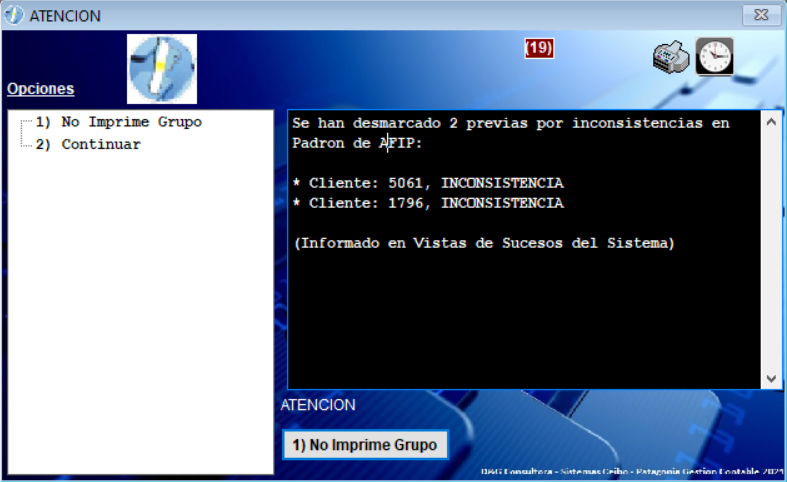The height and width of the screenshot is (482, 787).
Task: Click the compass logo image beside Opciones
Action: coord(162,68)
